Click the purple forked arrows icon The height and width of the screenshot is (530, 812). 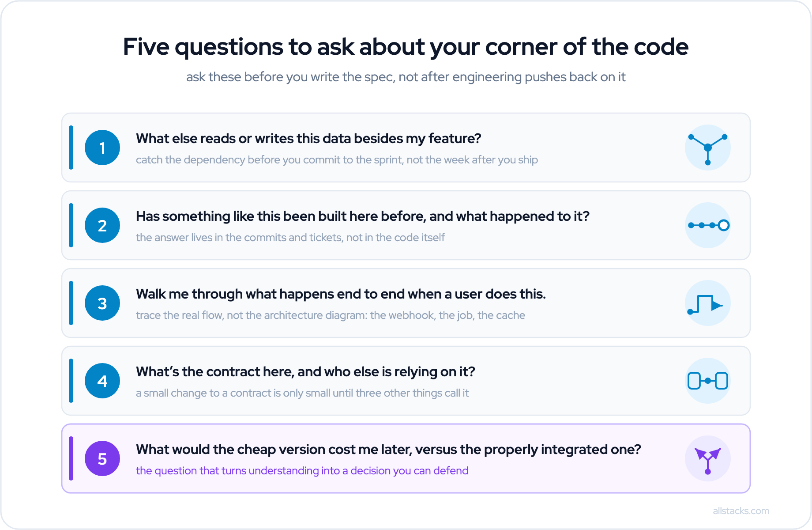[x=708, y=458]
